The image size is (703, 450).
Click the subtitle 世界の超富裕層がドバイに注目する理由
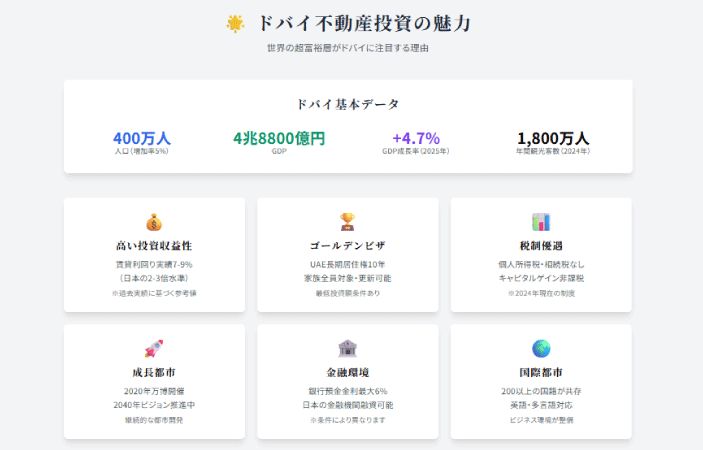pos(348,48)
